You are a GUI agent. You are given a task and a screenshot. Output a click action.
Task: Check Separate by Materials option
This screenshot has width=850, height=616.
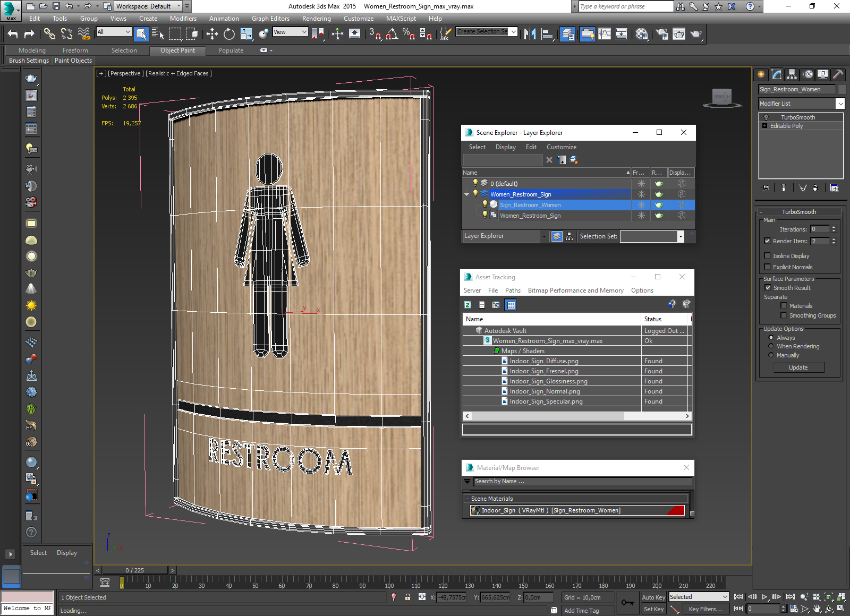tap(784, 306)
